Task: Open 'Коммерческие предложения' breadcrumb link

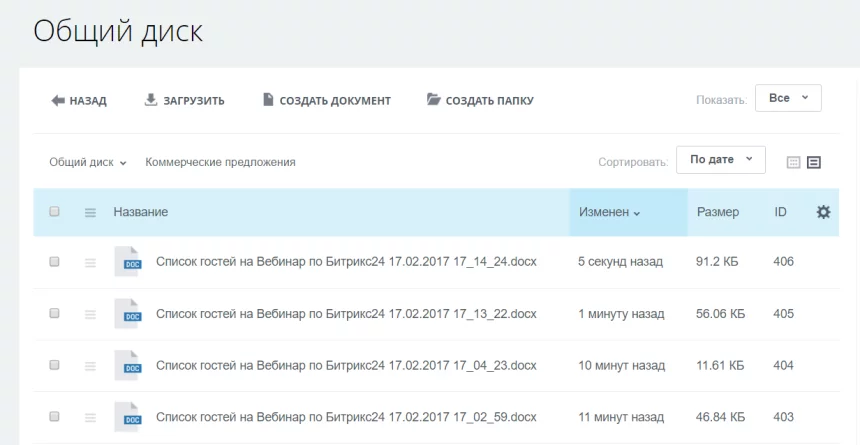Action: coord(220,162)
